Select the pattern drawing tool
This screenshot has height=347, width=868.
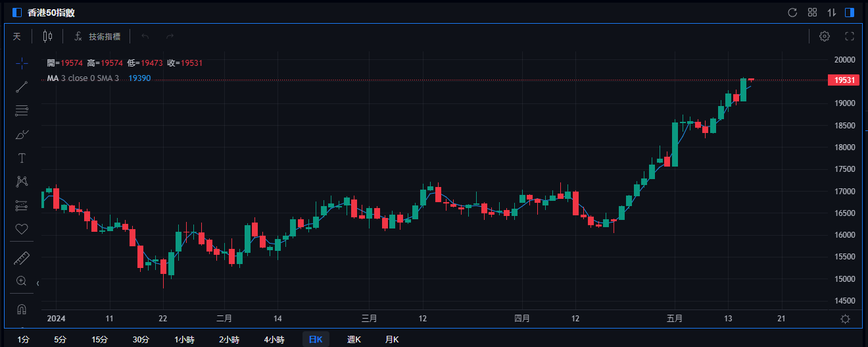click(22, 181)
